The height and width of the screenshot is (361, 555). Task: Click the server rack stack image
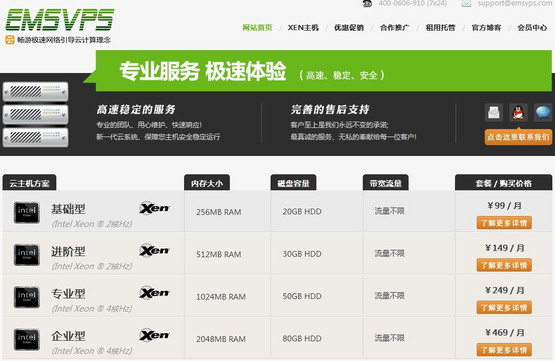(35, 114)
